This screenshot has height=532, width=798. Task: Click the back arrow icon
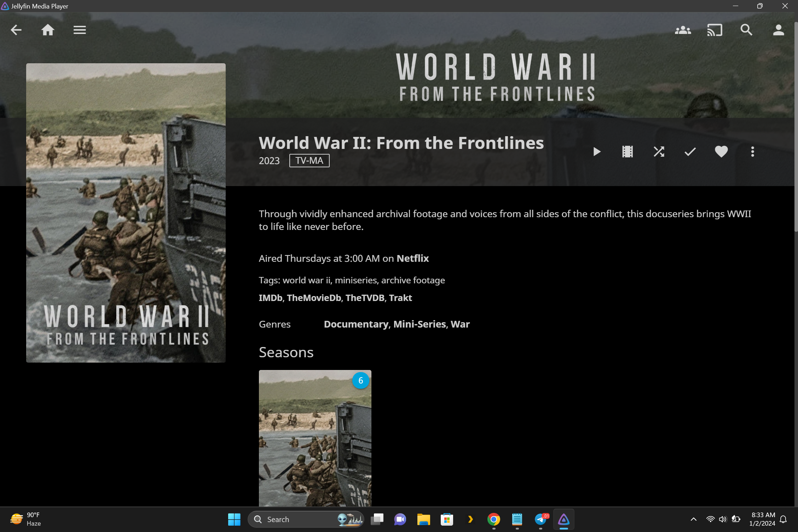[x=16, y=30]
